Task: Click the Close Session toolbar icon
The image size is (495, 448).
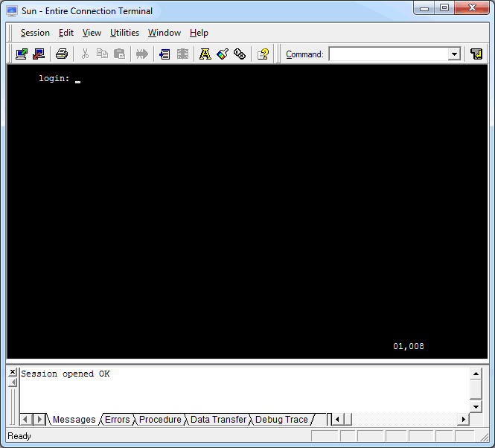Action: click(x=39, y=54)
